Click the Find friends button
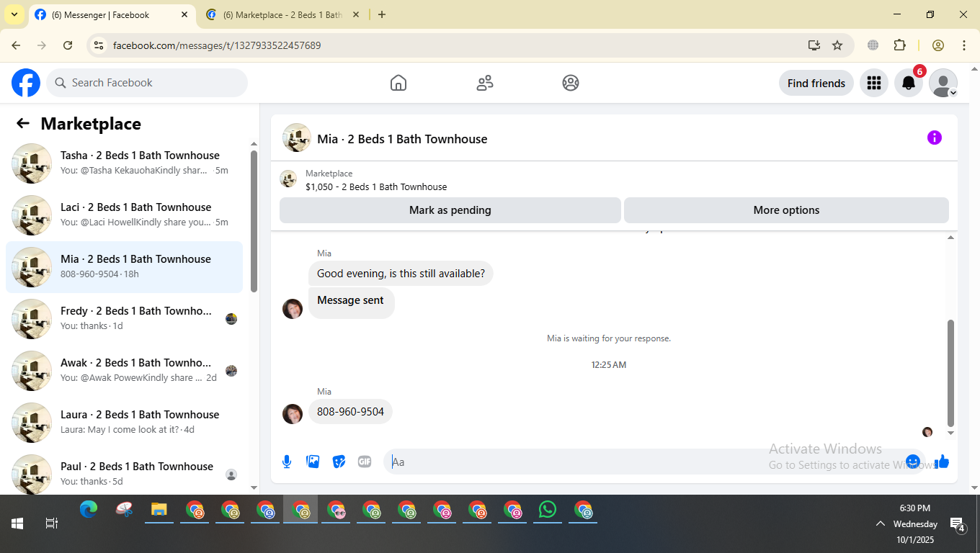This screenshot has height=553, width=980. pos(816,83)
